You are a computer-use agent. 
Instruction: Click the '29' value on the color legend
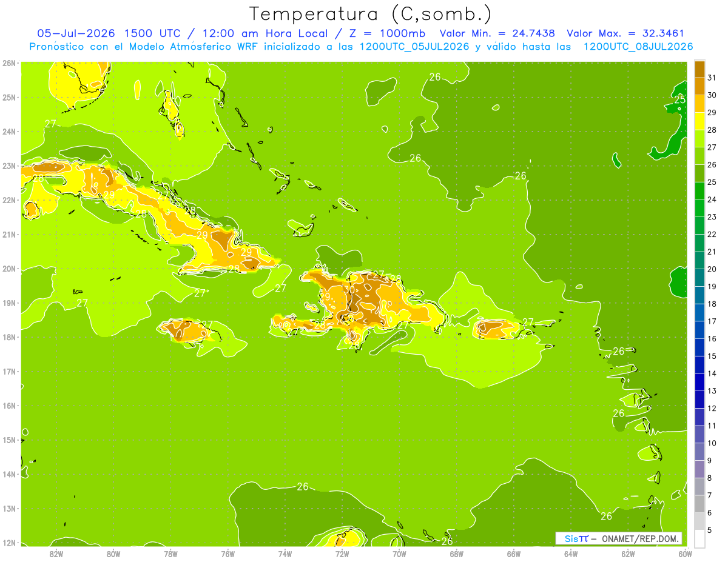tap(712, 113)
